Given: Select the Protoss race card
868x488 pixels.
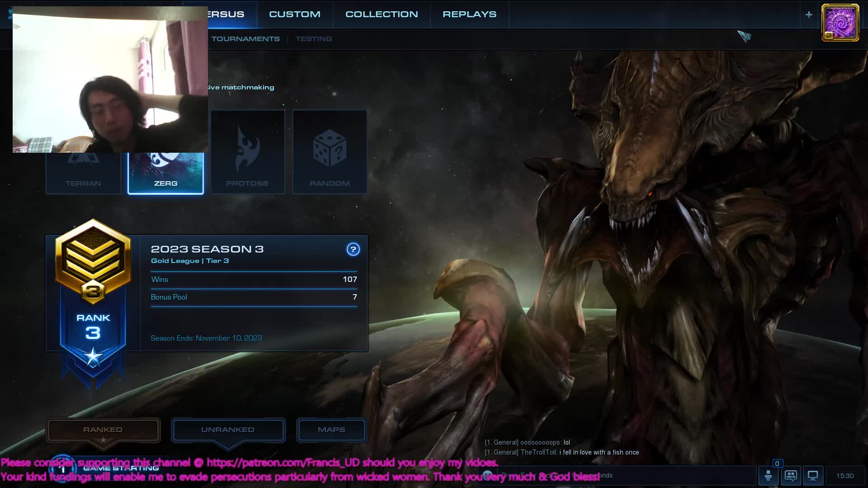Looking at the screenshot, I should (x=248, y=152).
